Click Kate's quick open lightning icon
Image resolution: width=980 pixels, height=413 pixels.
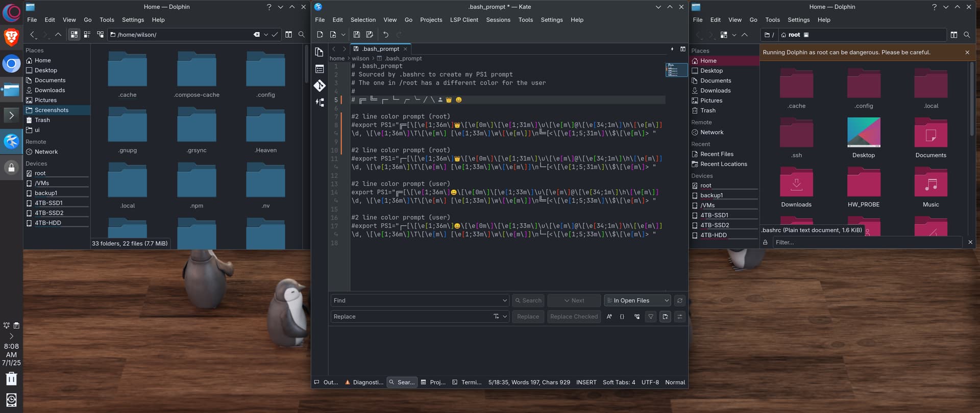pyautogui.click(x=672, y=49)
